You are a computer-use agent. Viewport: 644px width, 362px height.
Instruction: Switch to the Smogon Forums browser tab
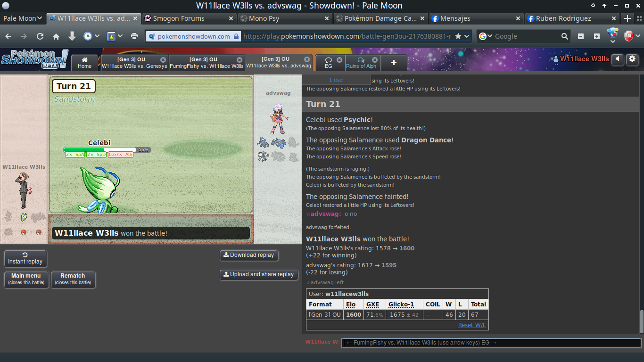tap(189, 18)
